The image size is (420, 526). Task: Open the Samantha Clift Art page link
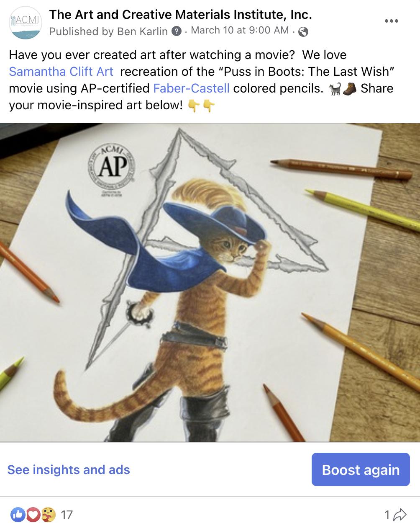point(61,72)
